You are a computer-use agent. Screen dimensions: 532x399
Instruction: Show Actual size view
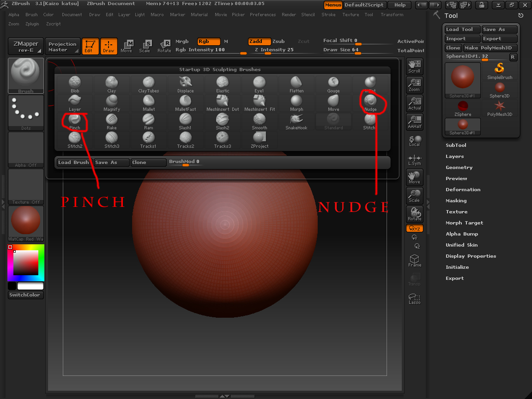point(414,103)
